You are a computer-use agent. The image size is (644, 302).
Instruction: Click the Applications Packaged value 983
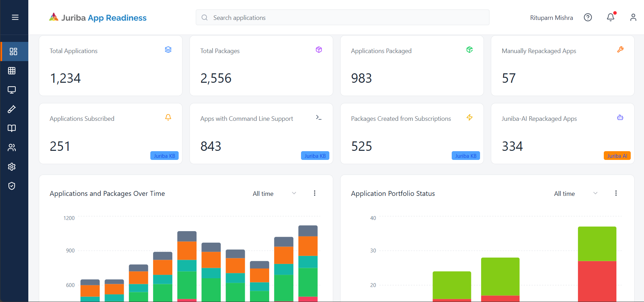(362, 78)
